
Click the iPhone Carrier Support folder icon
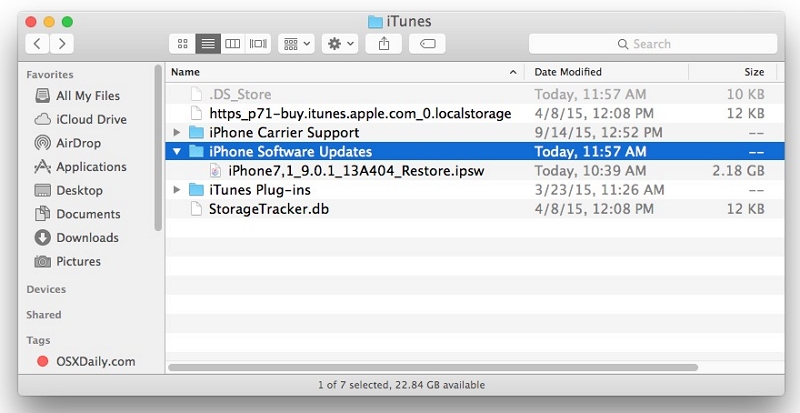coord(196,133)
